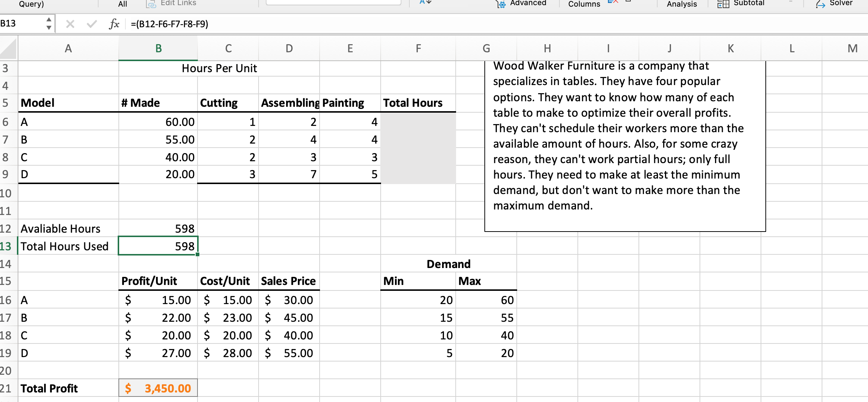Click the Edit Links icon

tap(151, 4)
